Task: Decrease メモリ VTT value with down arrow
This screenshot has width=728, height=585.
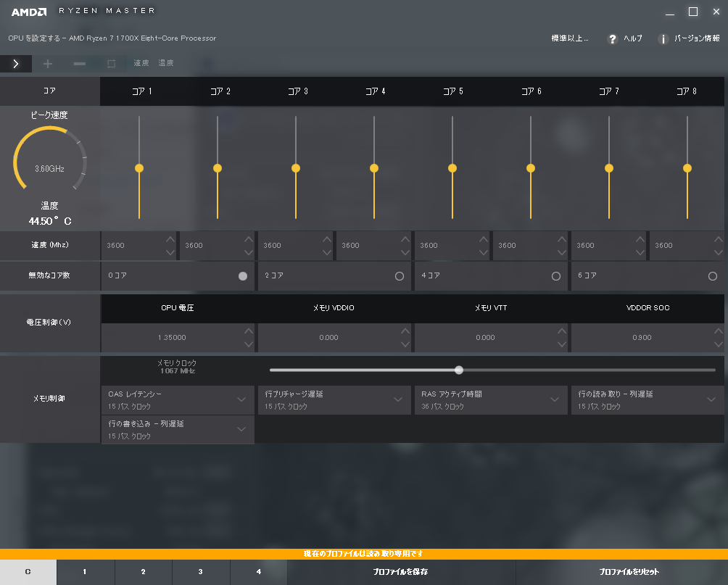Action: [x=562, y=344]
